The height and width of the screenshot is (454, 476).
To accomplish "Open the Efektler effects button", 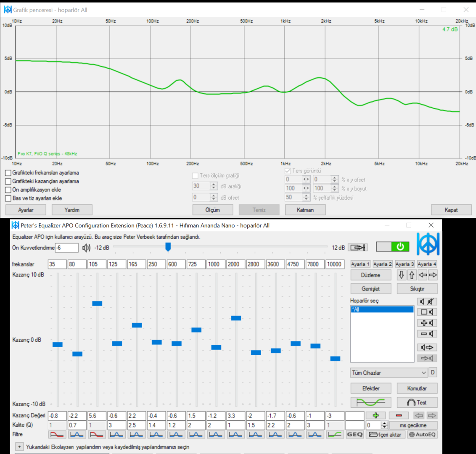I will (x=370, y=388).
